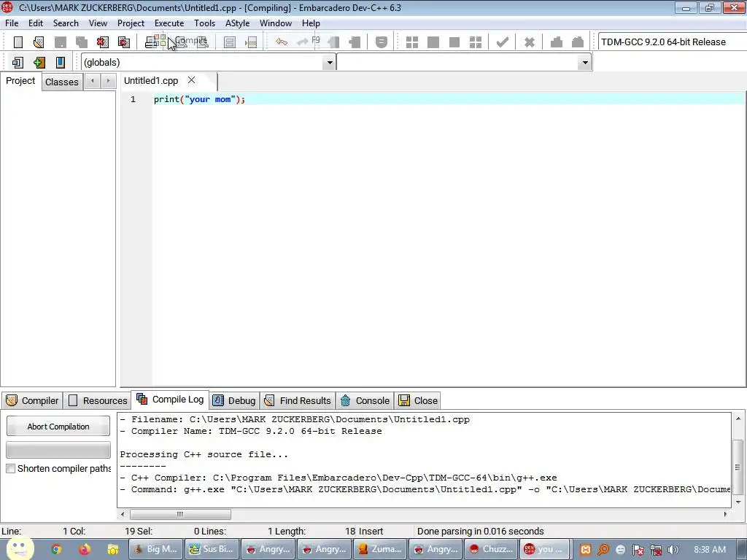This screenshot has width=747, height=560.
Task: Open the Console tab
Action: coord(365,400)
